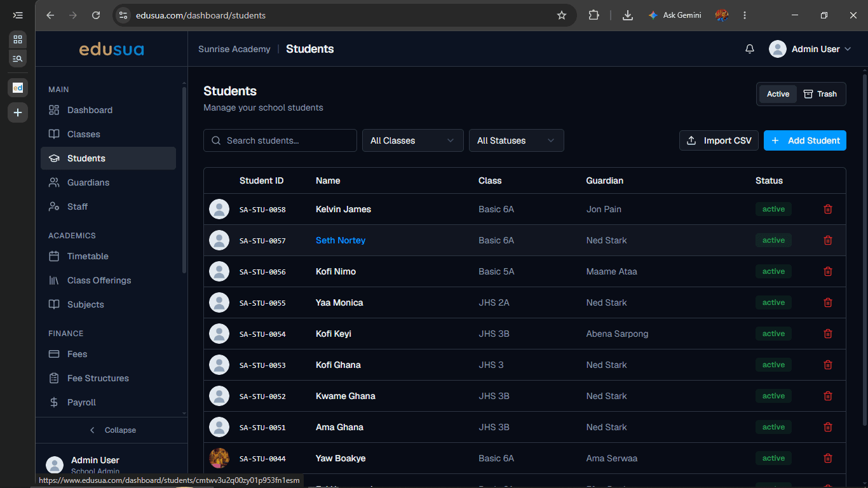
Task: Open the All Classes filter dropdown
Action: tap(412, 140)
